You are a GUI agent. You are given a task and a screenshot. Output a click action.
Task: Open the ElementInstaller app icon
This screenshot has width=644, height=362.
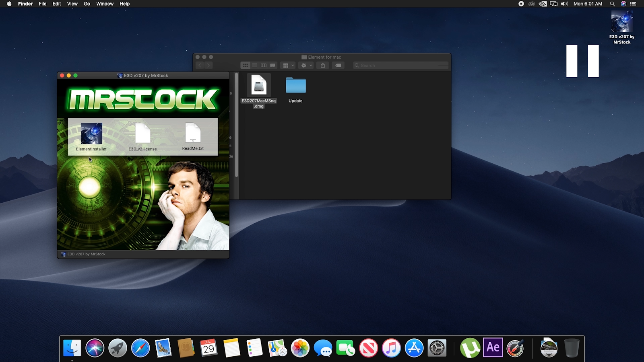[91, 134]
